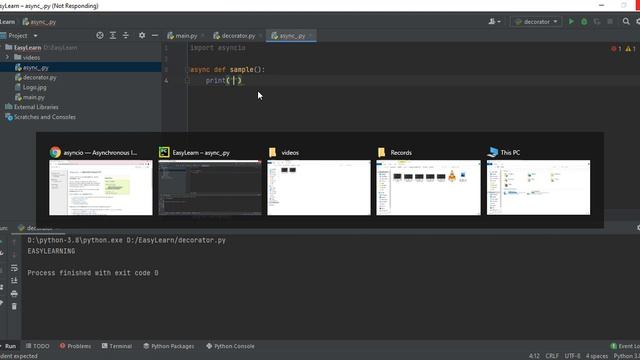The image size is (640, 360).
Task: Open the TODO tool window
Action: pos(38,346)
